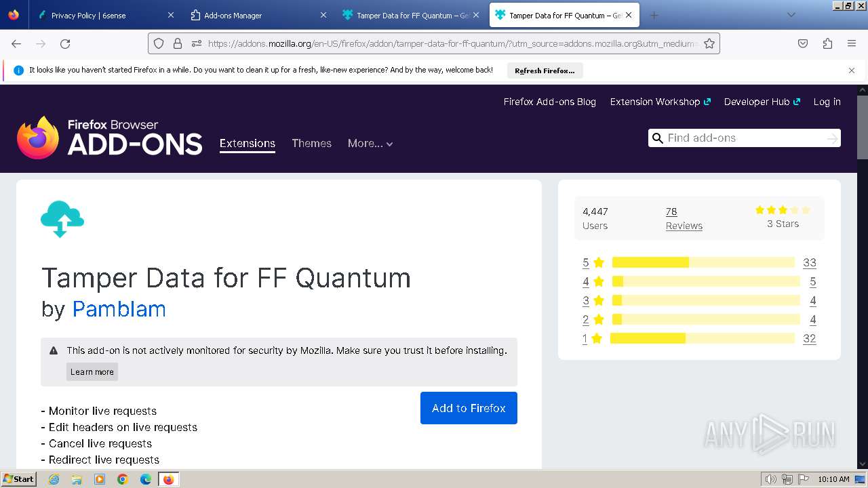Click the Learn more button
This screenshot has height=488, width=868.
[x=92, y=371]
